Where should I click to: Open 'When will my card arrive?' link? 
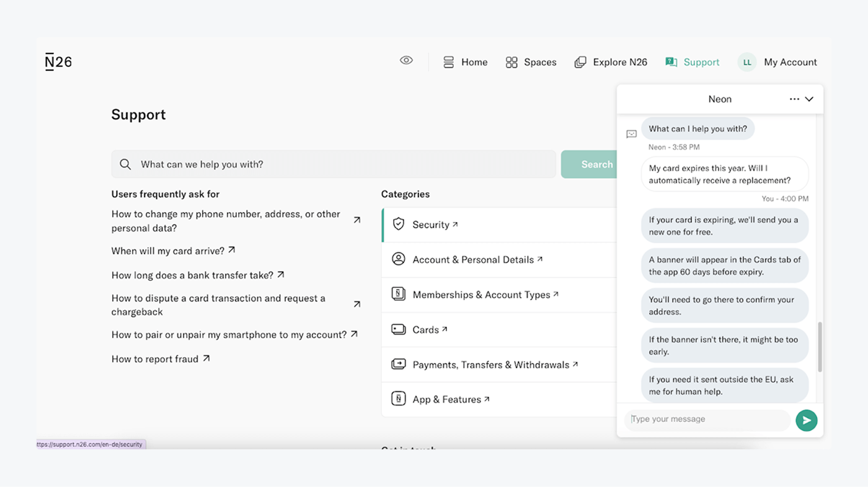point(168,251)
